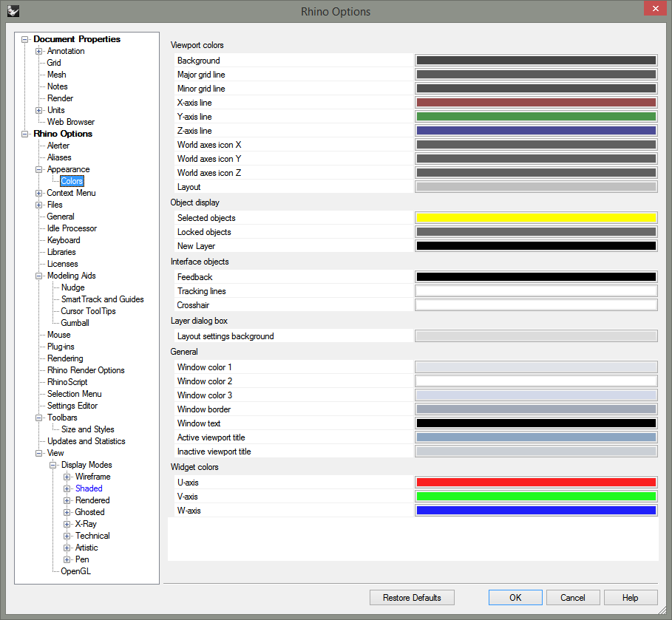Expand the Artistic display mode node
The height and width of the screenshot is (620, 672).
[67, 548]
